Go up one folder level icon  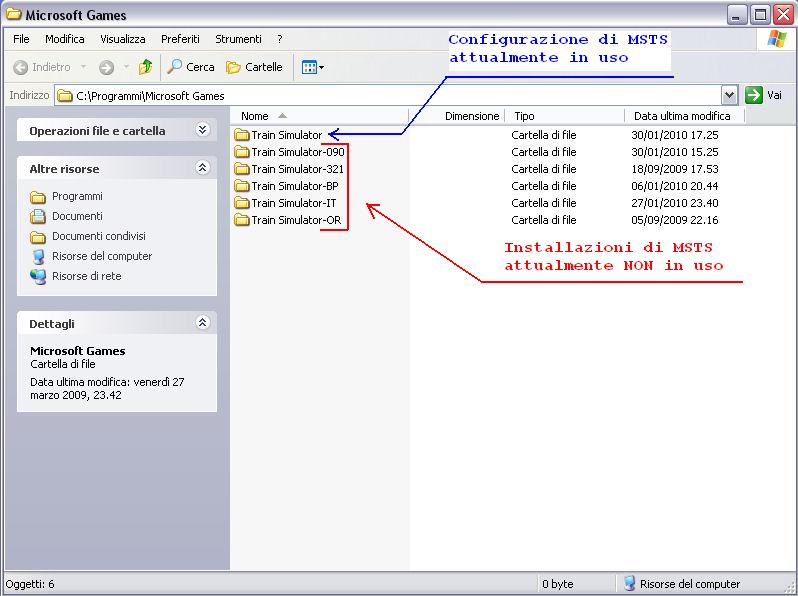pyautogui.click(x=146, y=67)
